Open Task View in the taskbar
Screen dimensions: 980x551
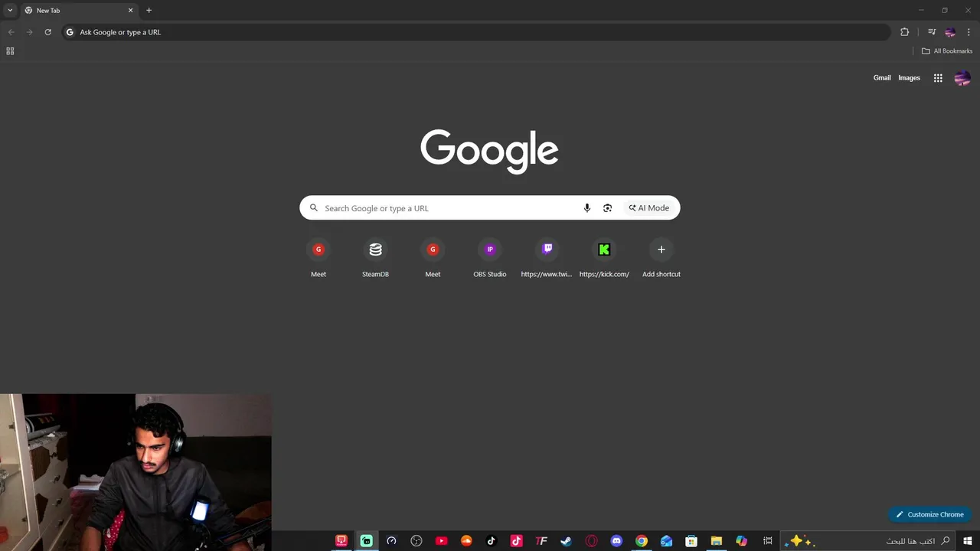(x=767, y=541)
